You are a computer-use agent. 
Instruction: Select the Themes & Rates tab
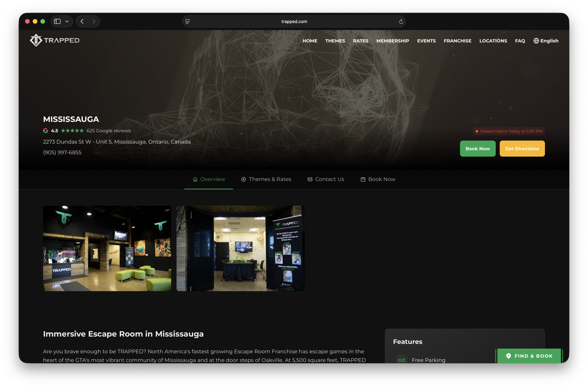[x=266, y=179]
